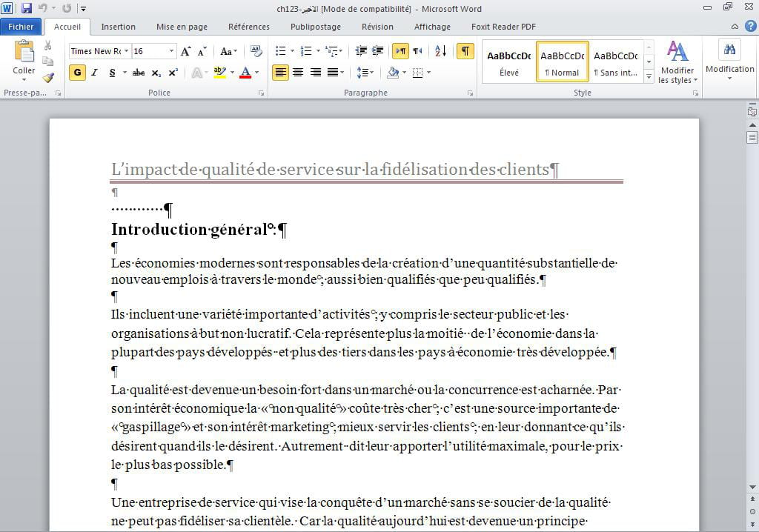Open the Fichier tab

pyautogui.click(x=21, y=27)
